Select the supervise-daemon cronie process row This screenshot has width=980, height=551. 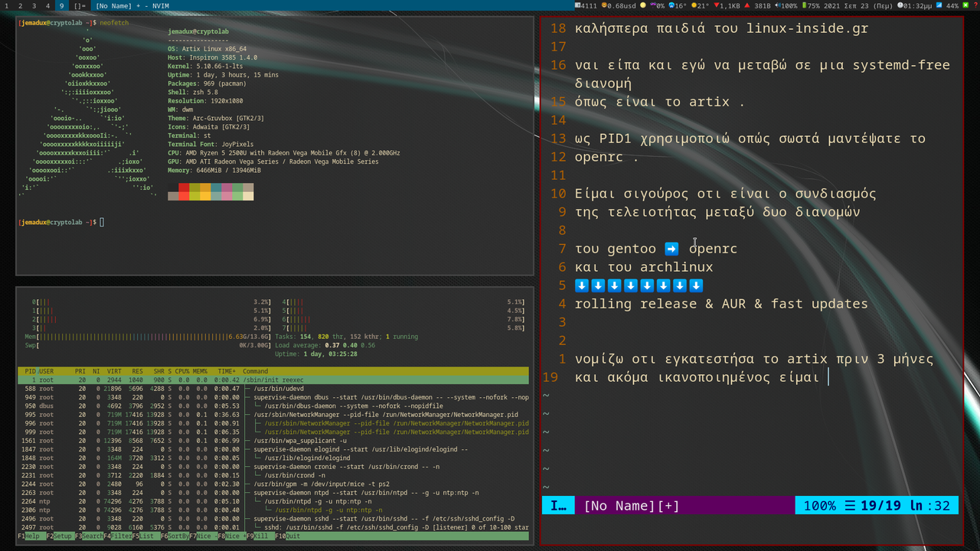pyautogui.click(x=273, y=467)
